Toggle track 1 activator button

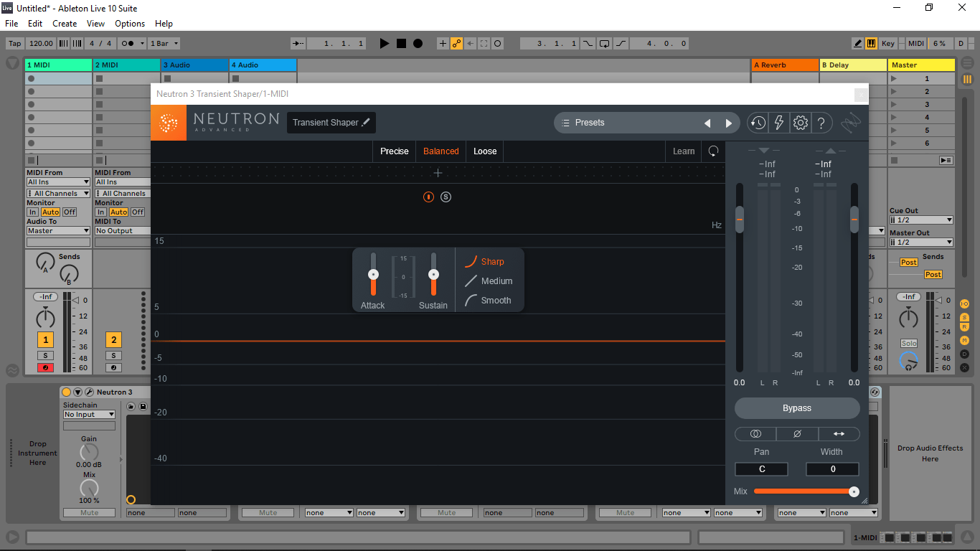(45, 340)
